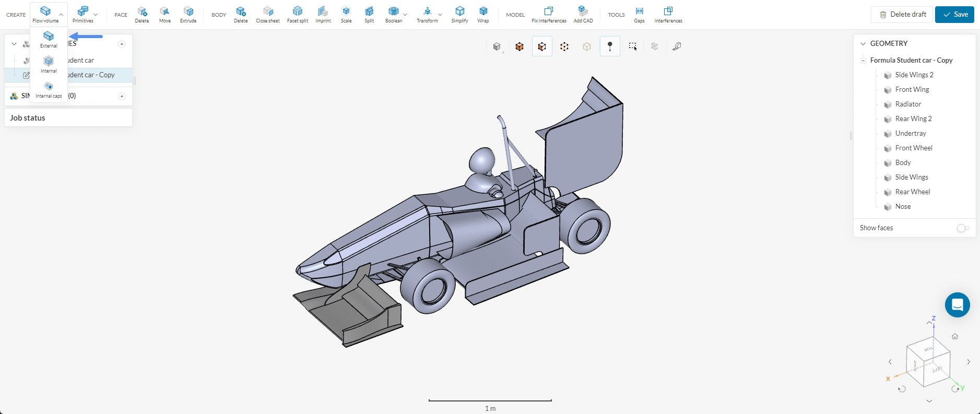Select External flow volume option
The image size is (980, 414).
pos(49,39)
